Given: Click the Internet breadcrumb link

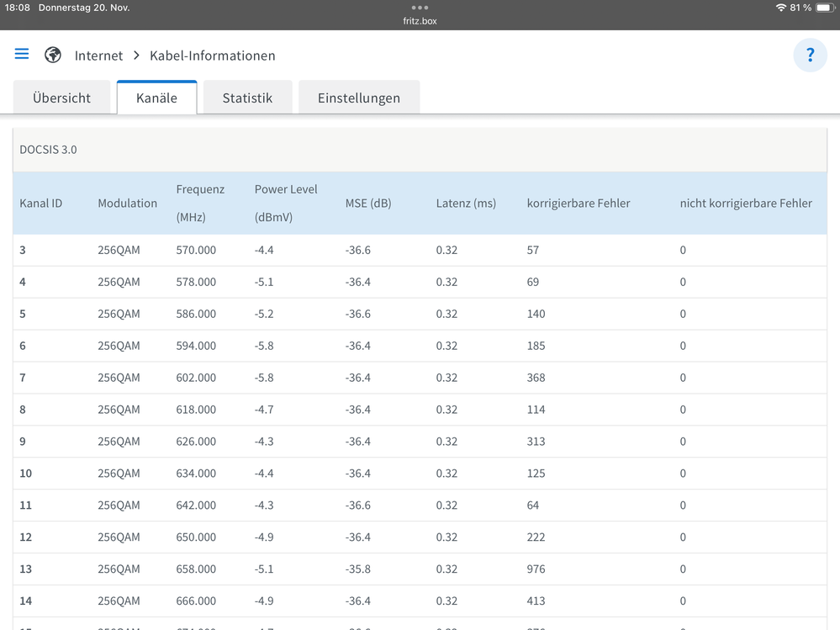Looking at the screenshot, I should [98, 56].
